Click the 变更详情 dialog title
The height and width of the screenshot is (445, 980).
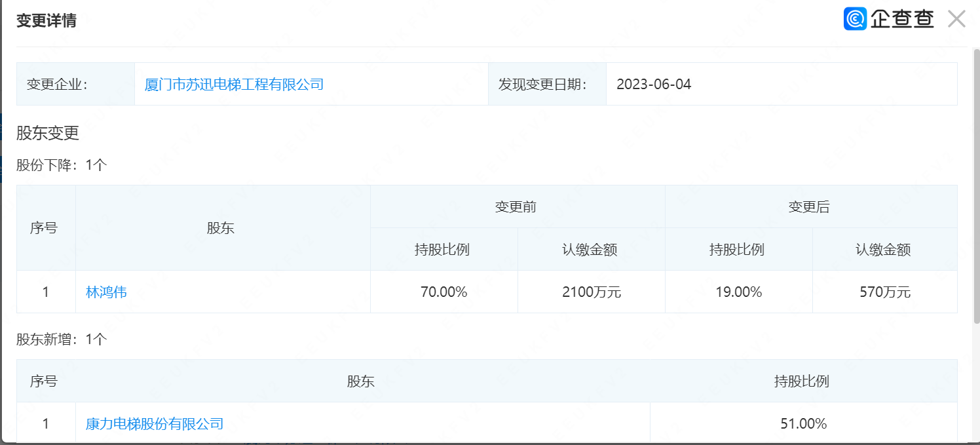point(47,21)
